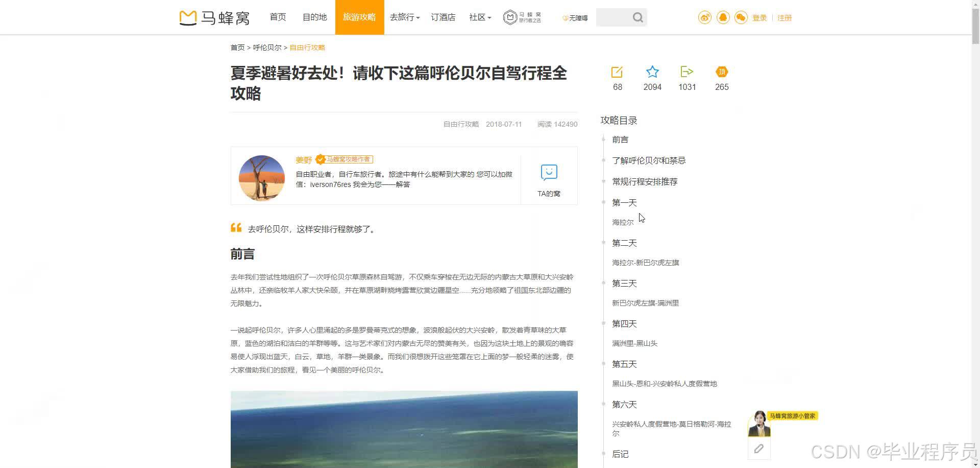980x468 pixels.
Task: Log in with the WeChat icon
Action: pos(741,17)
